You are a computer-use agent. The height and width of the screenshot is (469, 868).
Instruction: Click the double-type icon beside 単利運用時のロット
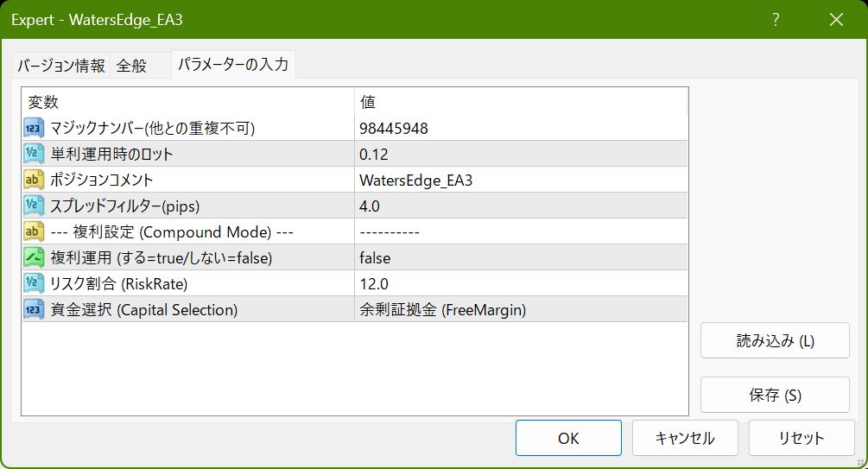[34, 155]
